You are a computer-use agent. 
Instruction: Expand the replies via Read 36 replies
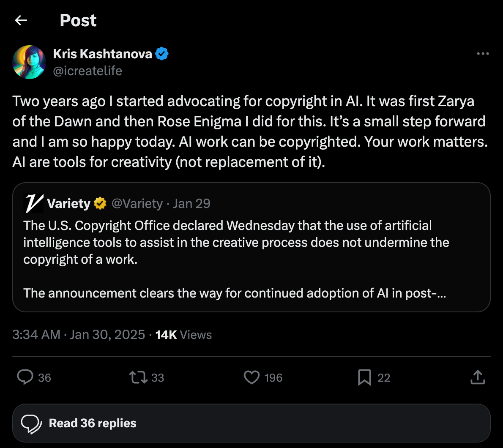tap(92, 423)
